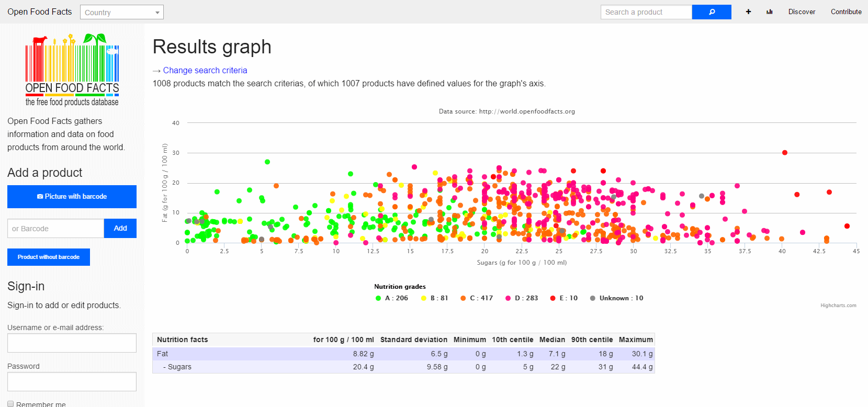
Task: Click the magnifier search button
Action: 711,12
